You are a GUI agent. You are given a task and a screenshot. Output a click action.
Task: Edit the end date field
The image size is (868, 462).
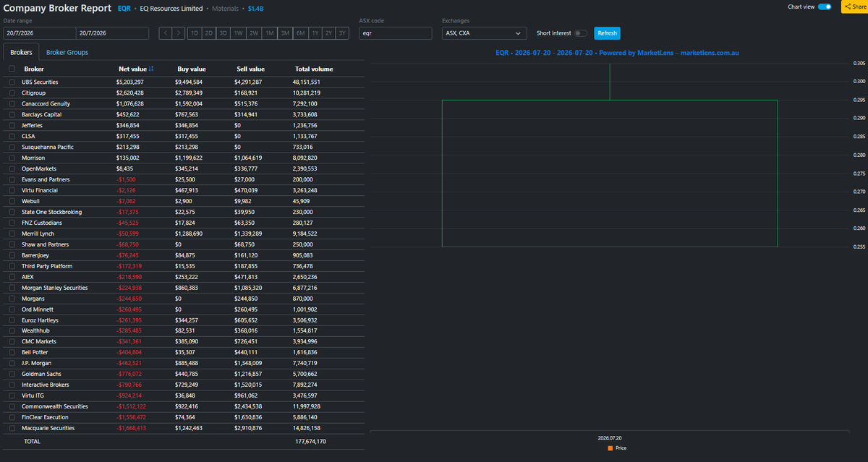click(112, 33)
